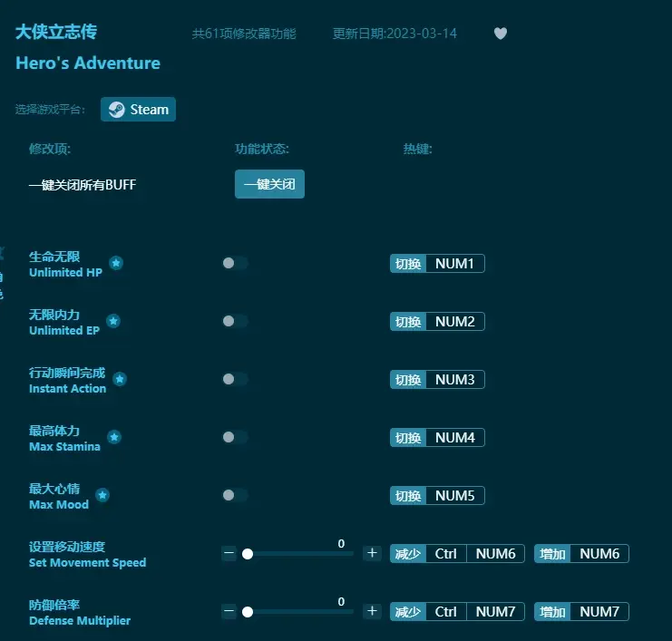Click the NUM2 hotkey for Unlimited EP
This screenshot has height=641, width=672.
point(455,321)
